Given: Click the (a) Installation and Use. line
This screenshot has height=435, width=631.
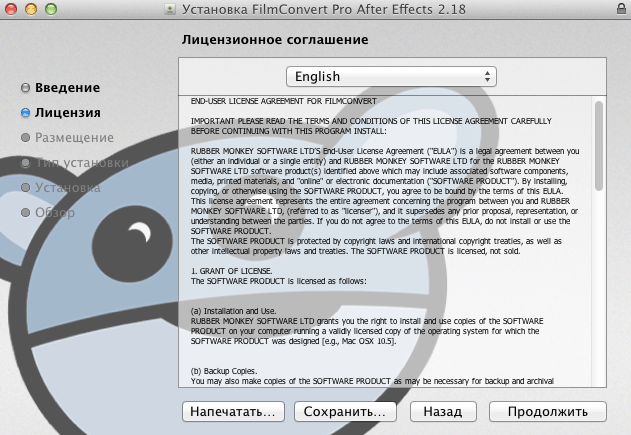Looking at the screenshot, I should pos(233,311).
